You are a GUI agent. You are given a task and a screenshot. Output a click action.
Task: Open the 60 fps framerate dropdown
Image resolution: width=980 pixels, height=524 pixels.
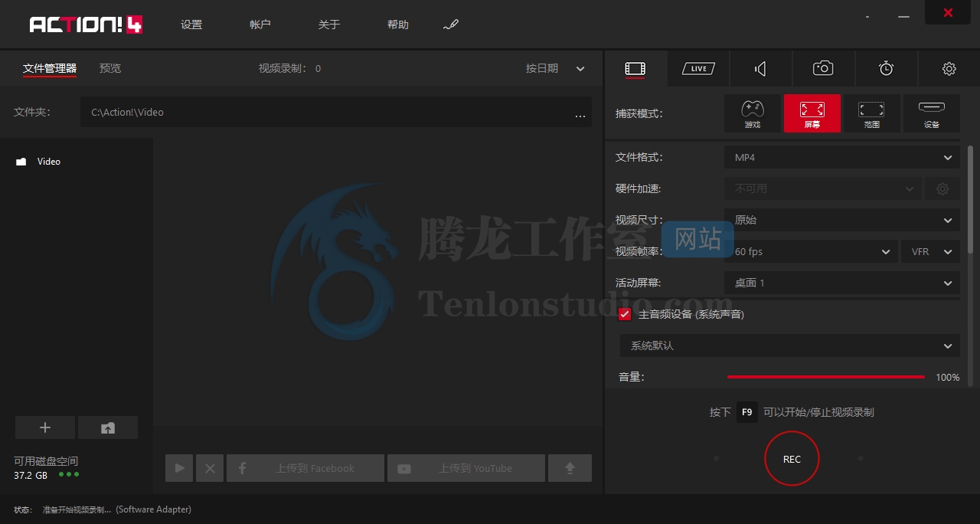[812, 251]
